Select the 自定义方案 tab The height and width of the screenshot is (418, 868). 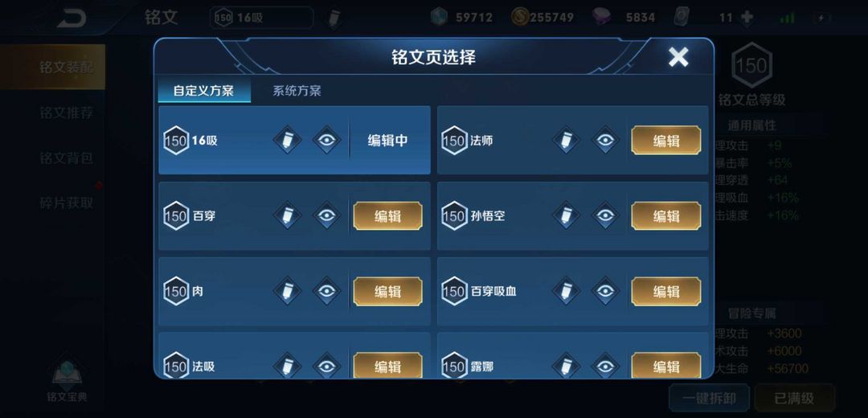tap(203, 91)
